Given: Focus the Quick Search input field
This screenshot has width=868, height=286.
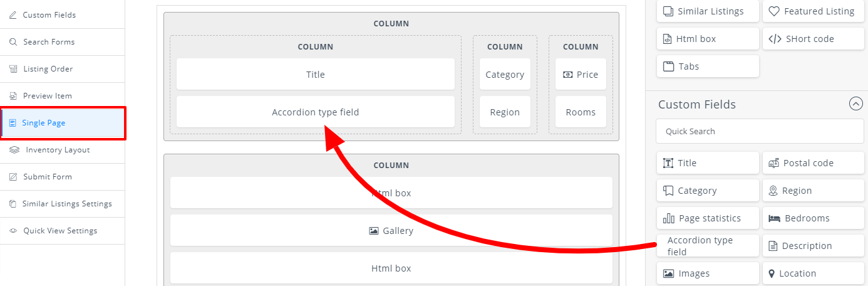Looking at the screenshot, I should (760, 131).
